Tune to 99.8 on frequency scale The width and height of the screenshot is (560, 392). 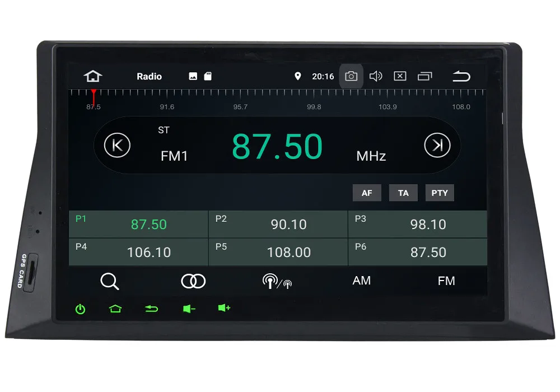314,107
